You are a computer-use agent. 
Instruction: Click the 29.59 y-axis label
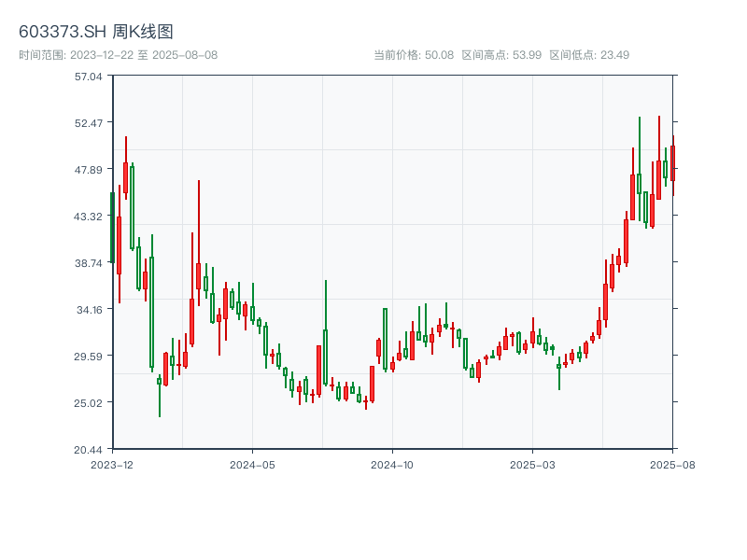pos(88,357)
